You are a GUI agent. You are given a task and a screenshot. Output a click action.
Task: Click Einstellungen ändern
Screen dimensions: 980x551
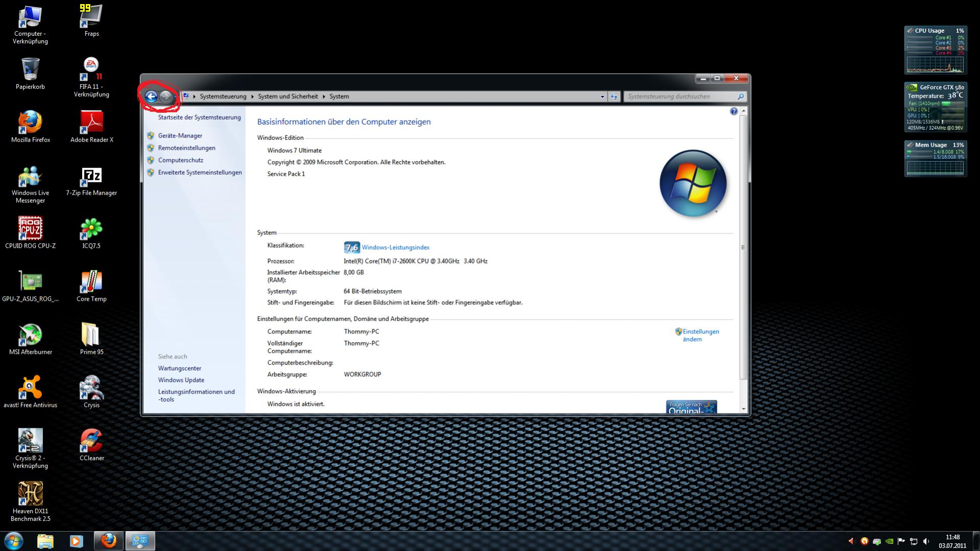coord(700,336)
